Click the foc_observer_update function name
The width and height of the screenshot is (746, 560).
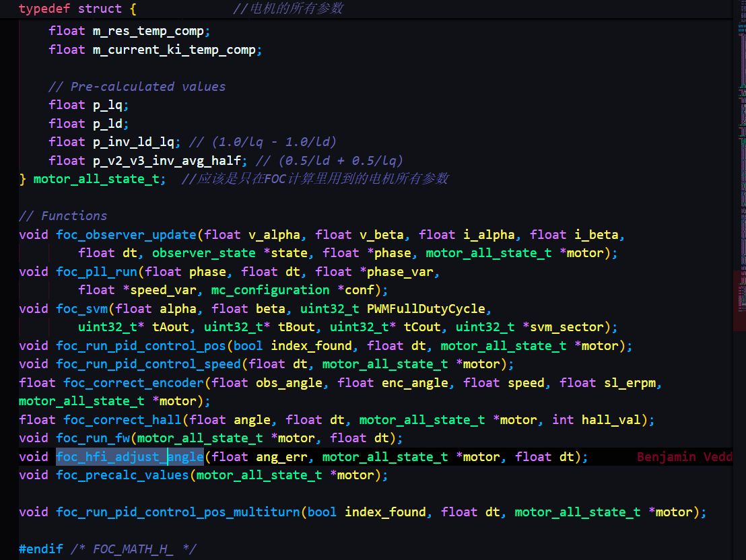(126, 235)
